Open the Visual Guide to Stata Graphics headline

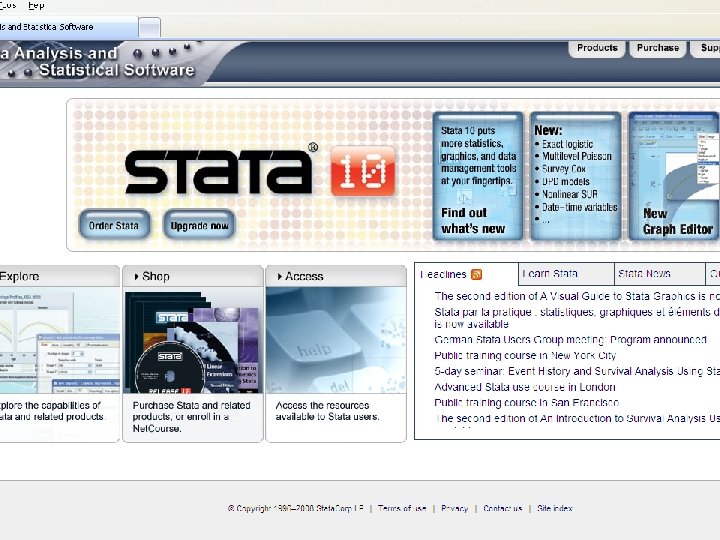(577, 296)
